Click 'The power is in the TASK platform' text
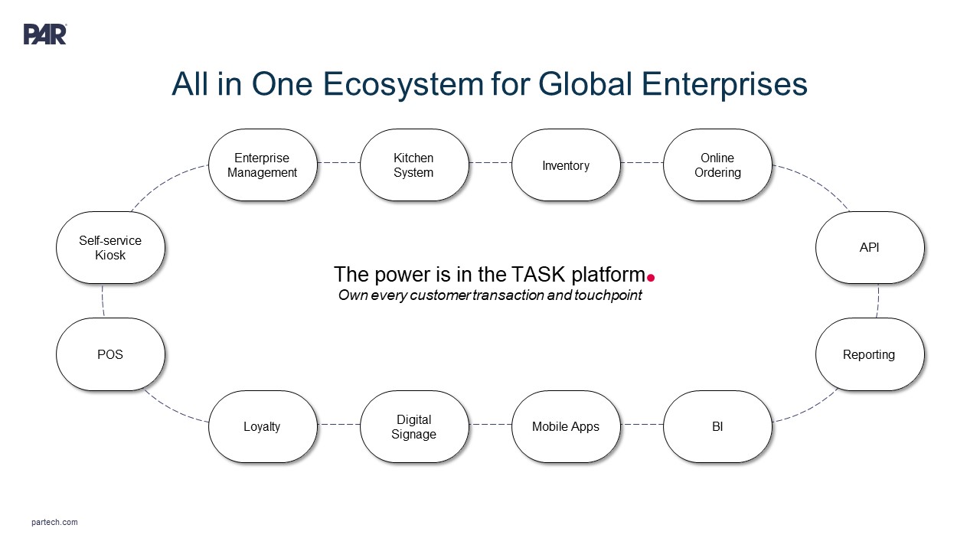 point(490,275)
